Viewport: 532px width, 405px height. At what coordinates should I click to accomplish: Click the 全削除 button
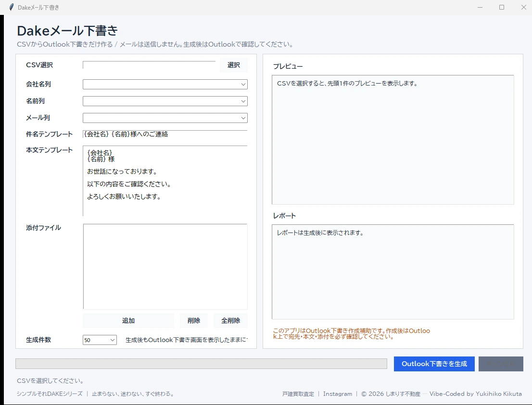[231, 320]
